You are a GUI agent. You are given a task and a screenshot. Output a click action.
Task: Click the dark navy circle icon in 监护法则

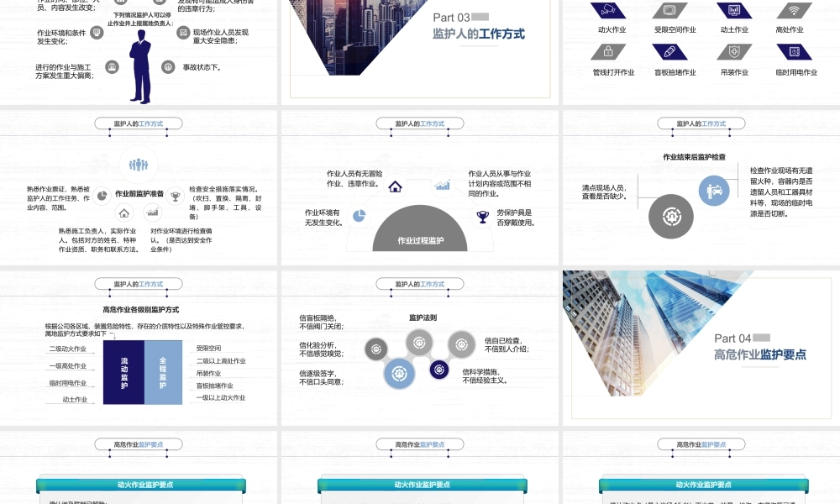tap(439, 370)
